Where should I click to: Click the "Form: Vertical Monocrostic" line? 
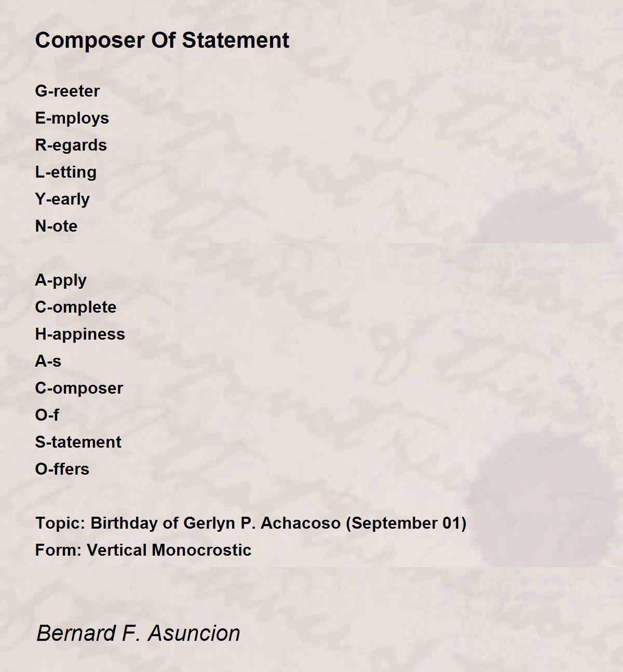coord(143,550)
